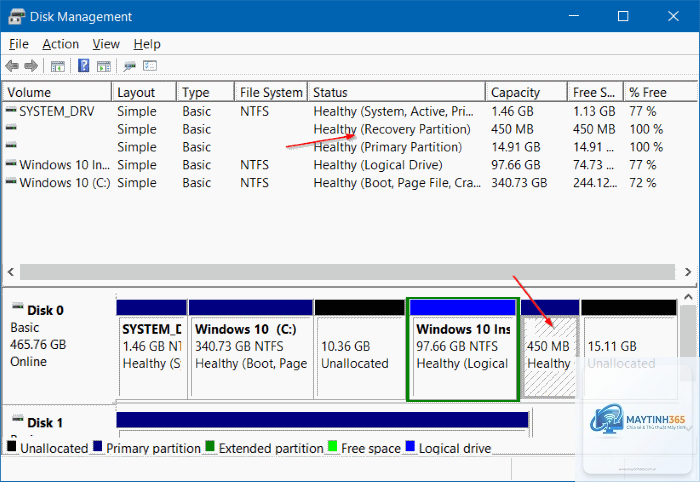Open the View menu
Viewport: 700px width, 482px height.
click(106, 44)
